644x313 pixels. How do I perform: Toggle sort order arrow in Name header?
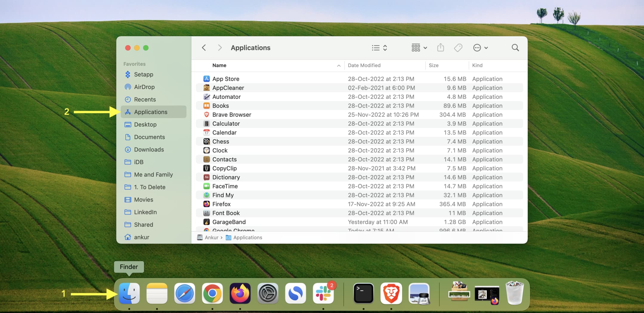[x=339, y=66]
